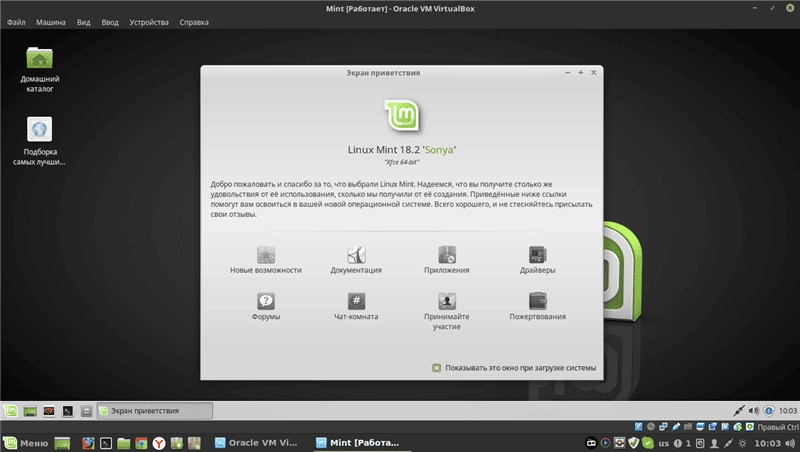Click the guest panel clock 10:03
This screenshot has height=452, width=800.
tap(788, 411)
